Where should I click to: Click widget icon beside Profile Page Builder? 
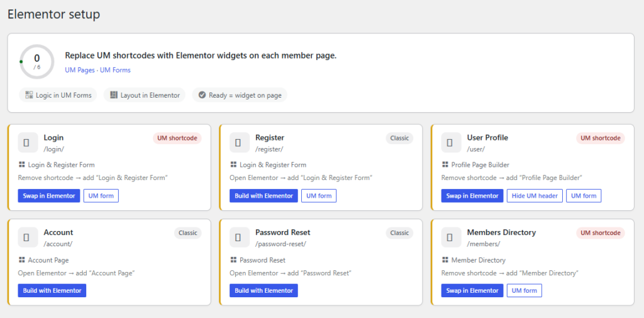(x=445, y=164)
